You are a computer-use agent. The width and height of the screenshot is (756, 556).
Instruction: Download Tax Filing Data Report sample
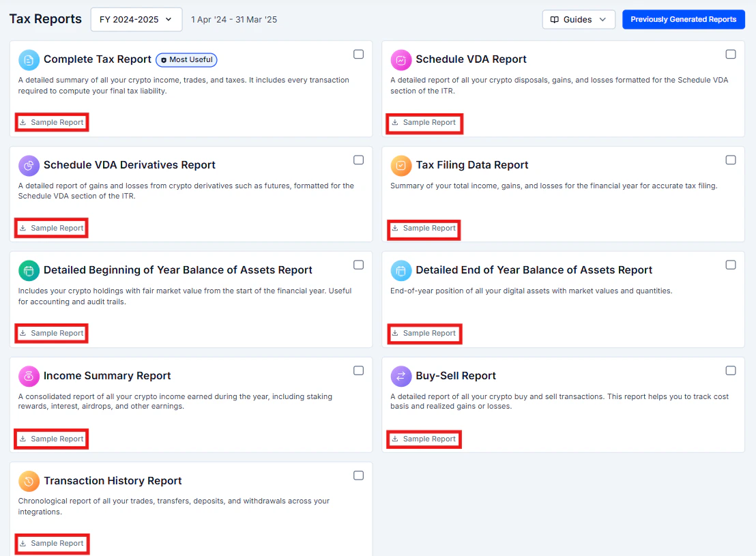424,229
